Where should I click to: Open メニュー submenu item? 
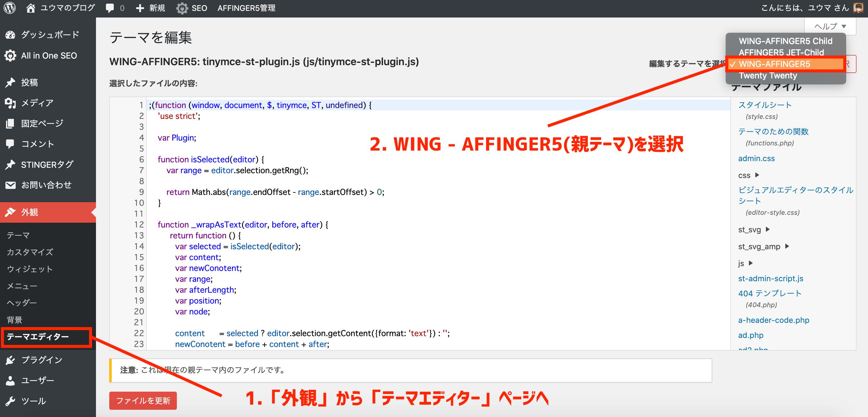coord(22,286)
